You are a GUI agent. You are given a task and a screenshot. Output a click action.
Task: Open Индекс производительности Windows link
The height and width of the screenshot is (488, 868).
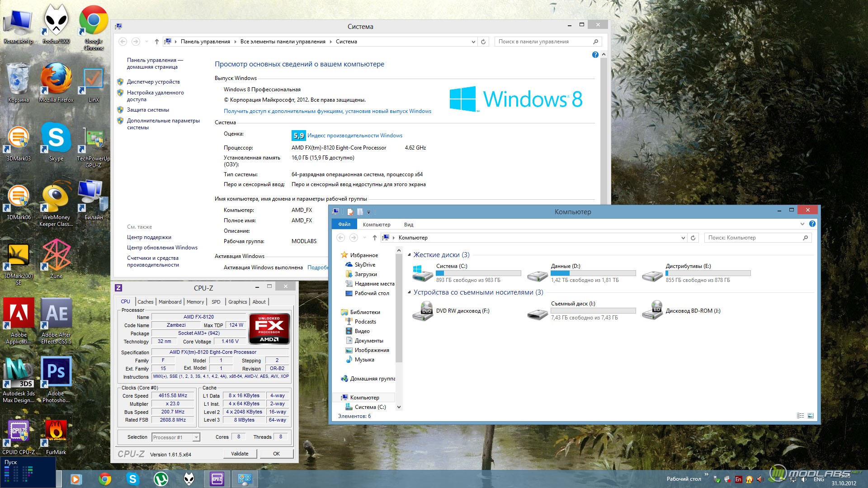point(355,136)
